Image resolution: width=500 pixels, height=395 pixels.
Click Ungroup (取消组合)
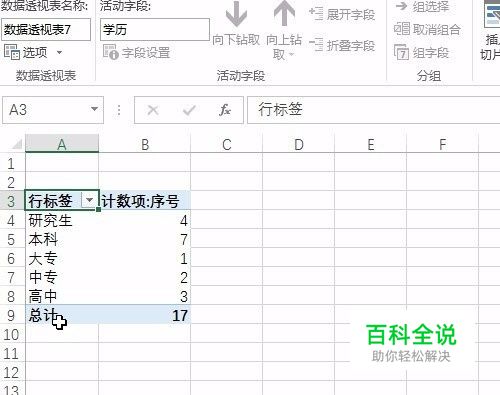[x=427, y=29]
